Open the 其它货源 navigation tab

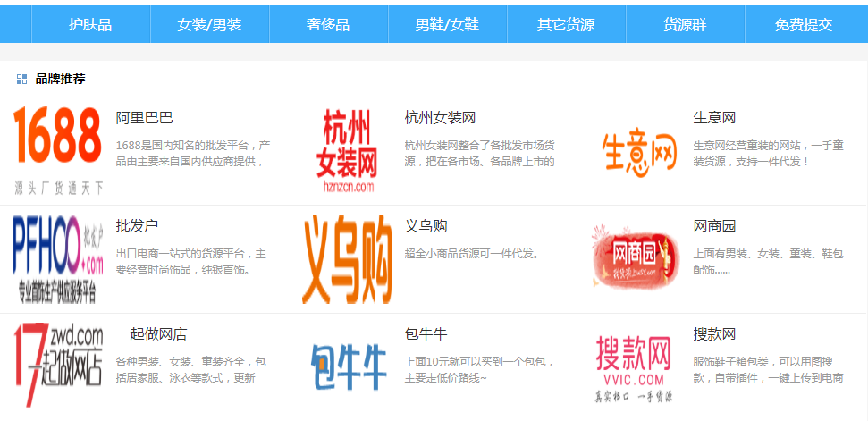[x=567, y=24]
